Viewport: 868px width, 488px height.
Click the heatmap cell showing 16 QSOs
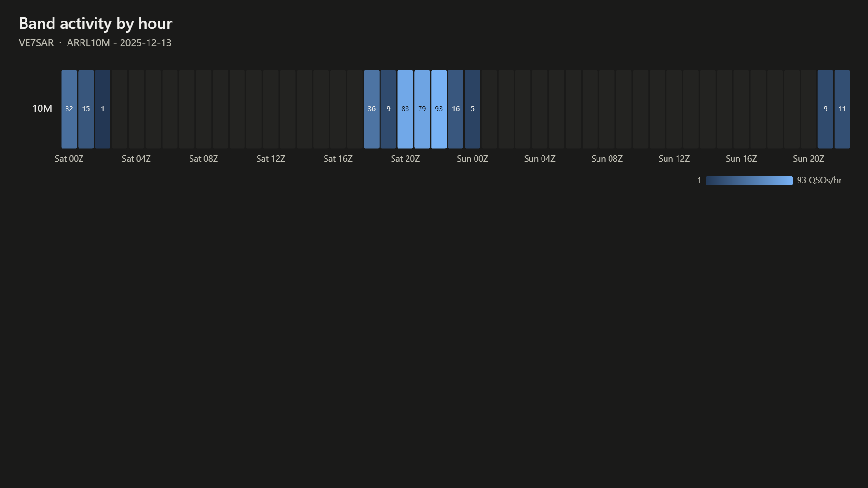(x=456, y=109)
